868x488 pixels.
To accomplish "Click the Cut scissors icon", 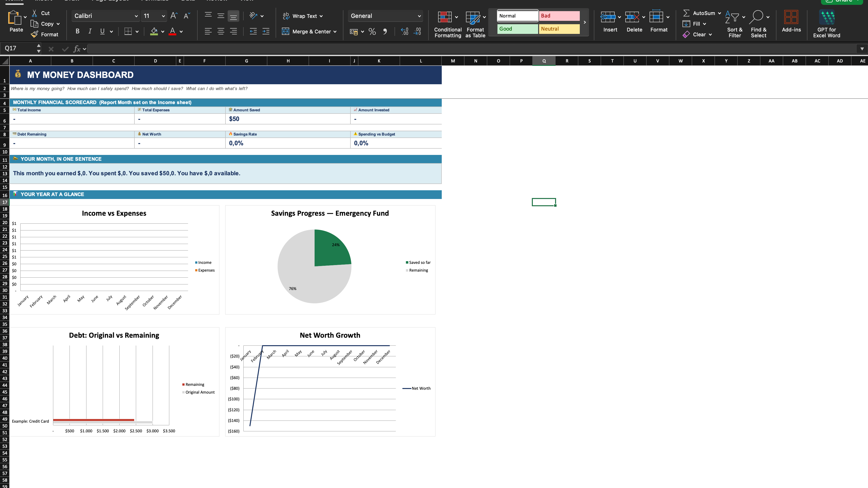I will pyautogui.click(x=34, y=13).
